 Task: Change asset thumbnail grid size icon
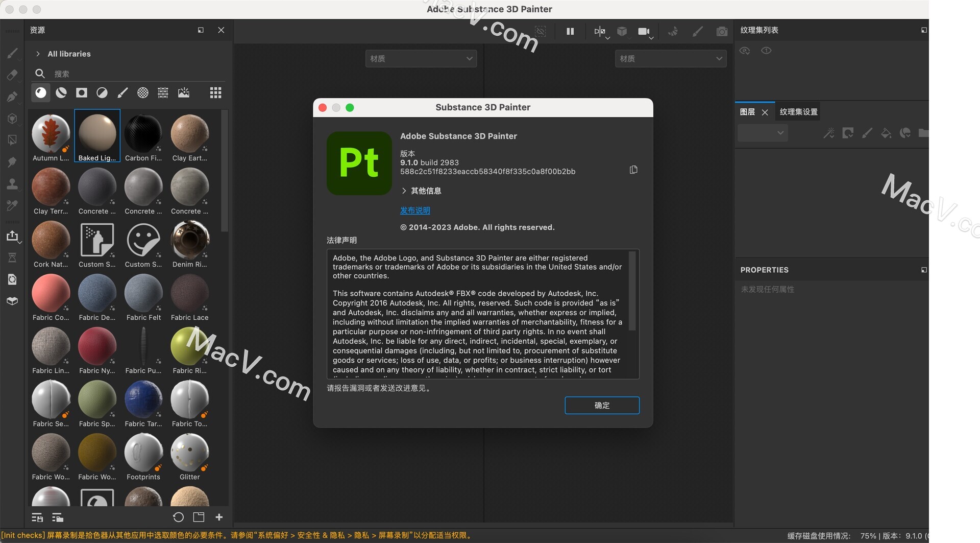[215, 92]
